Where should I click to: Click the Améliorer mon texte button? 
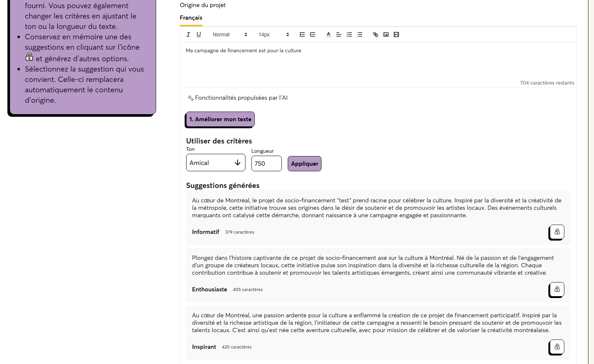(x=220, y=119)
